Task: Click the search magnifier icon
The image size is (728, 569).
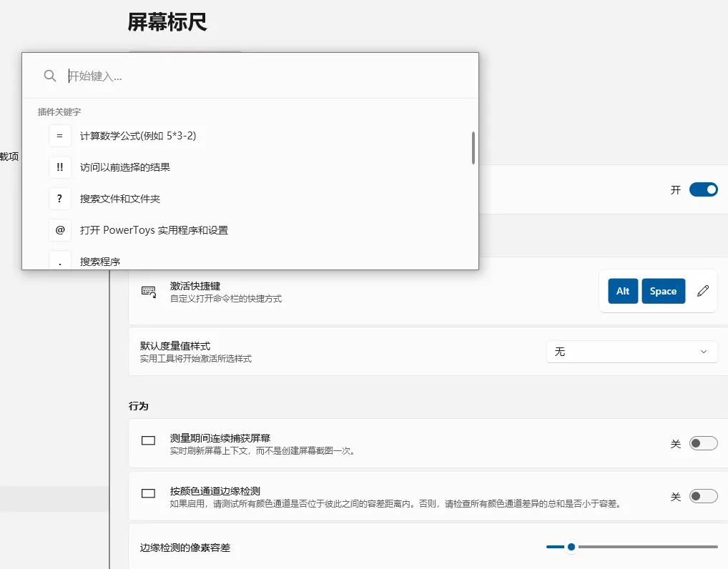Action: click(49, 76)
